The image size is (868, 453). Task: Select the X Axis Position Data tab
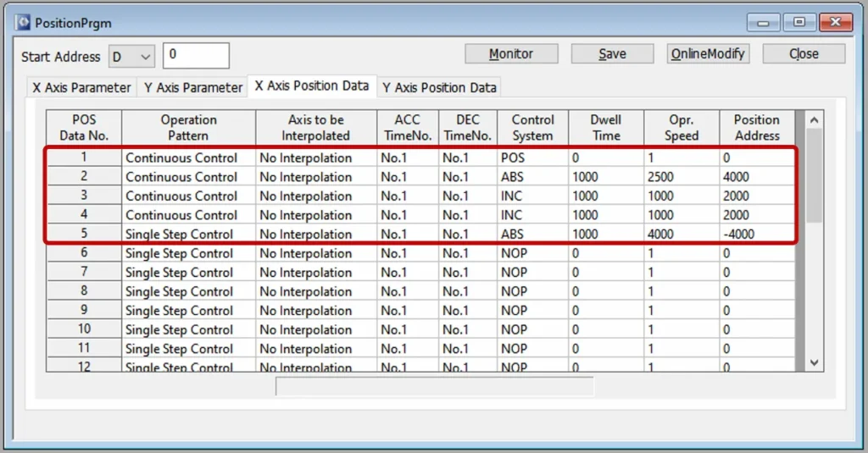(x=312, y=86)
